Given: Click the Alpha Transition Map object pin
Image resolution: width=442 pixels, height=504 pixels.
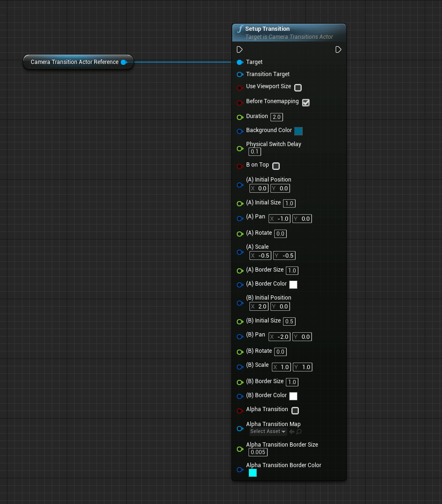Looking at the screenshot, I should (240, 428).
